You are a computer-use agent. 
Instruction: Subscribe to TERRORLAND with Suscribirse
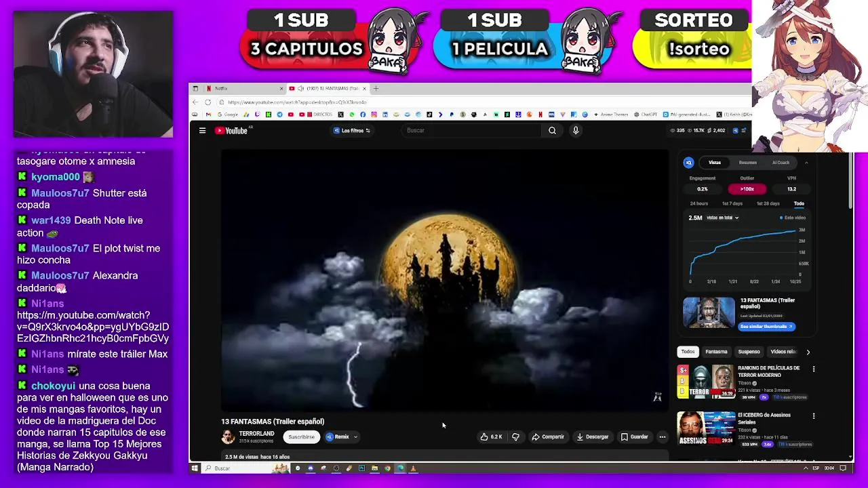[301, 437]
